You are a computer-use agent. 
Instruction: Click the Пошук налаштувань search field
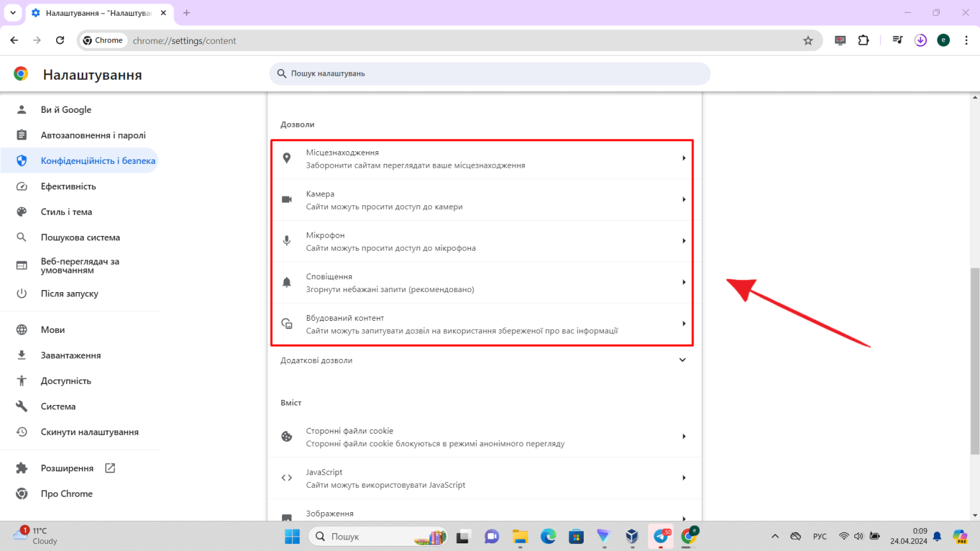coord(490,73)
